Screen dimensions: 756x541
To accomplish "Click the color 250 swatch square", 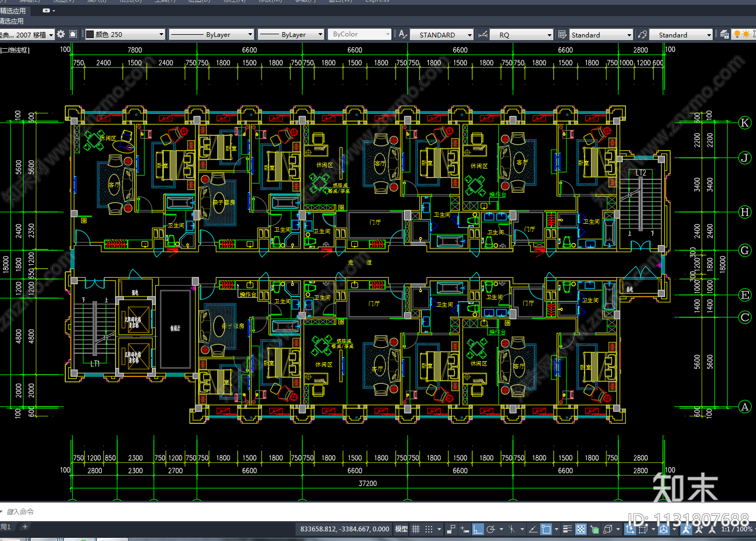I will 90,34.
